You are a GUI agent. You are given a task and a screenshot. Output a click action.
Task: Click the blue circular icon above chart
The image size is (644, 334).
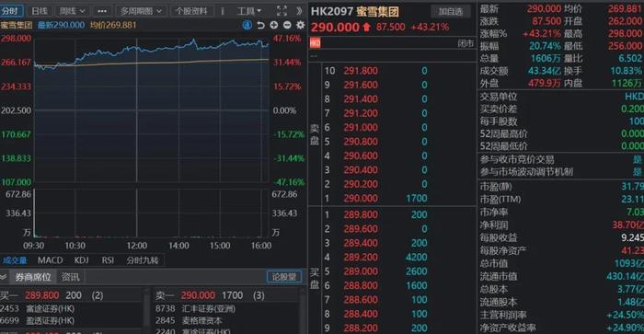pos(247,26)
